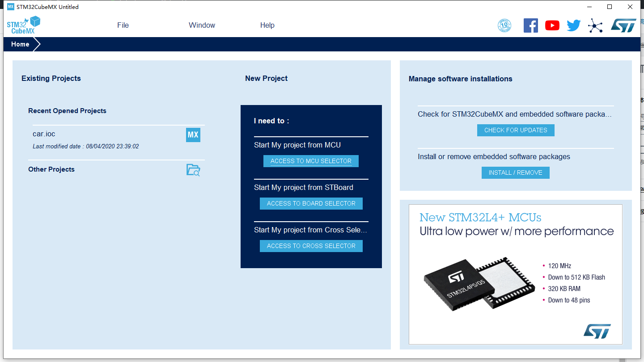Click the ST logo inside the STM32L4+ banner
Screen dimensions: 644x362
click(597, 331)
